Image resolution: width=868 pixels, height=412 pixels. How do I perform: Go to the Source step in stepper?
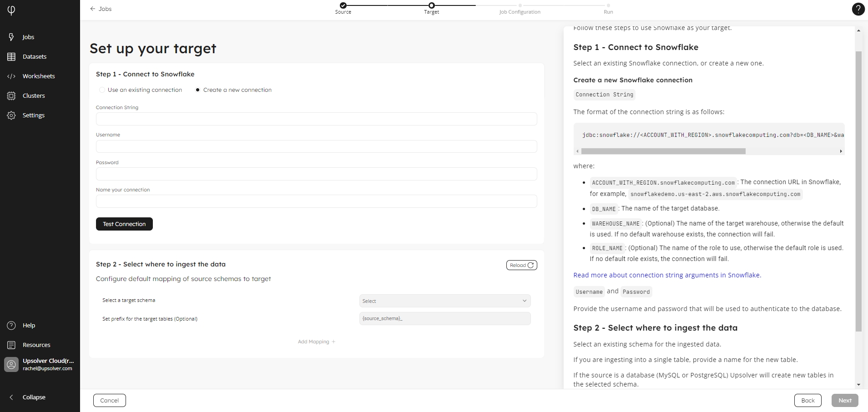(343, 5)
